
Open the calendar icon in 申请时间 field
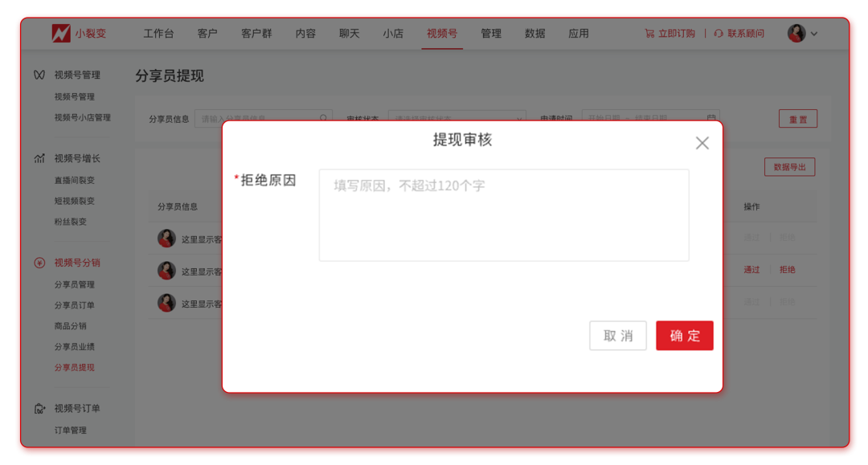[710, 116]
